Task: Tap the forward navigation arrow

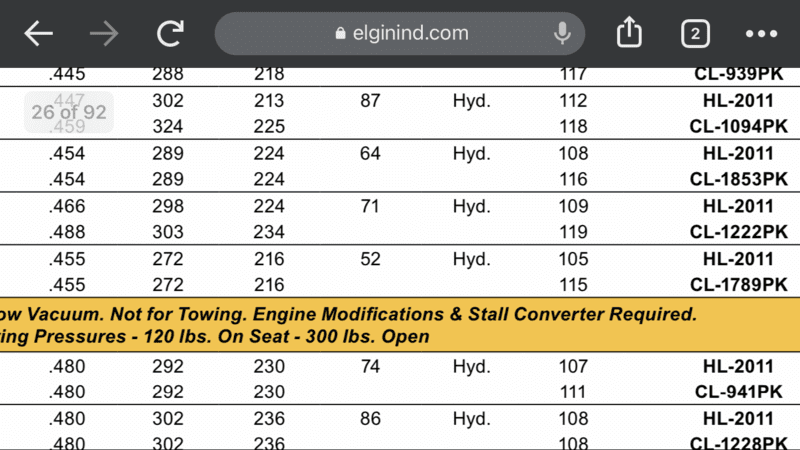Action: [x=104, y=34]
